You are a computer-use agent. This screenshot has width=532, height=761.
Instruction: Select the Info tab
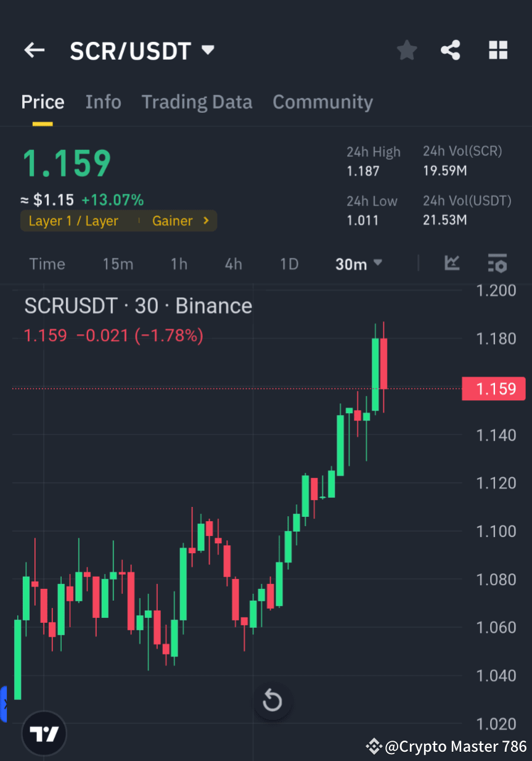(x=103, y=102)
